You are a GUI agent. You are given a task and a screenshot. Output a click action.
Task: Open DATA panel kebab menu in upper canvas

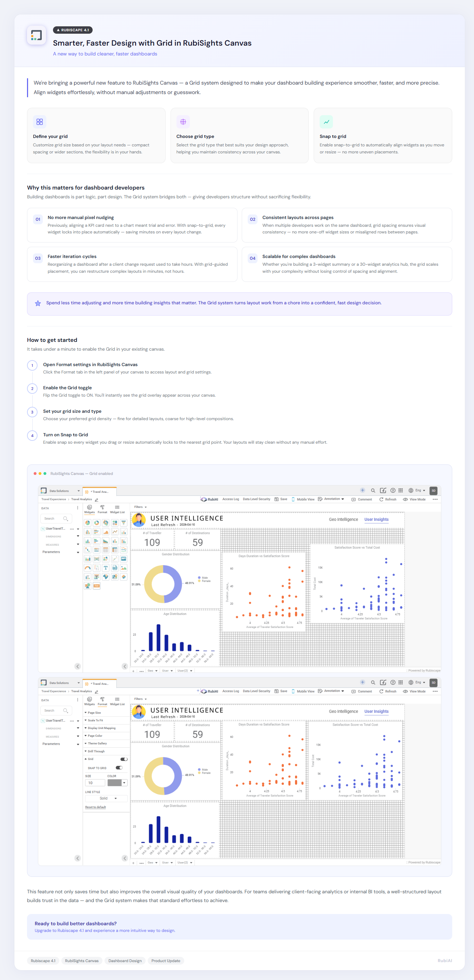coord(78,508)
